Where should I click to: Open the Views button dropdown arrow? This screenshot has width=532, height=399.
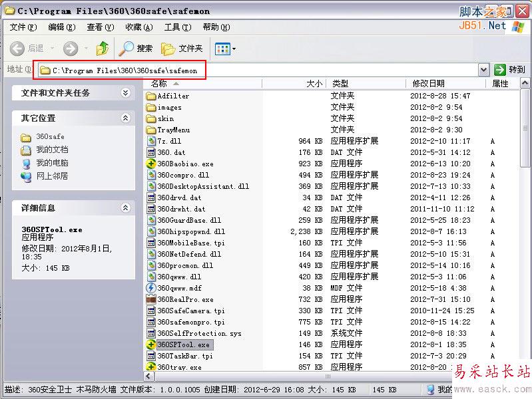click(x=234, y=49)
